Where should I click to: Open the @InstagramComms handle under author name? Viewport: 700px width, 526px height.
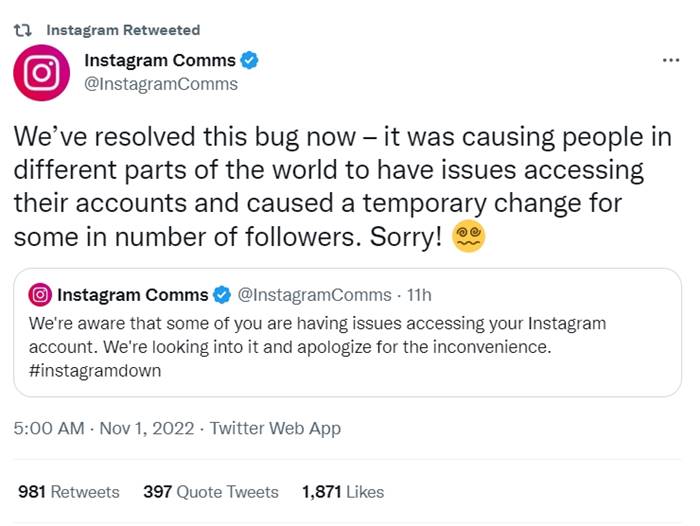pos(161,84)
